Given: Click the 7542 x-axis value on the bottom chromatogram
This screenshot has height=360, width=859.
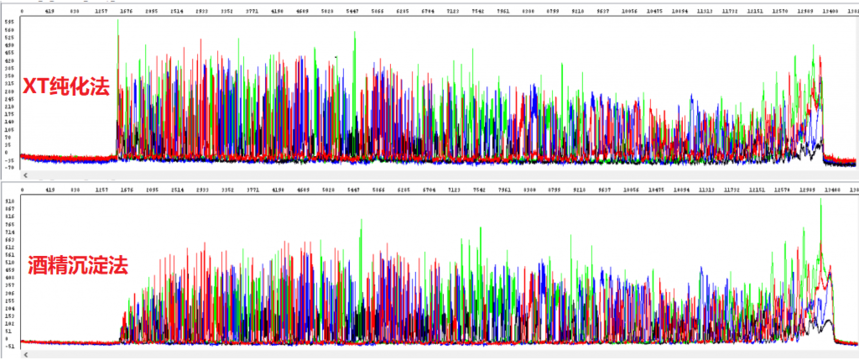Looking at the screenshot, I should tap(479, 190).
